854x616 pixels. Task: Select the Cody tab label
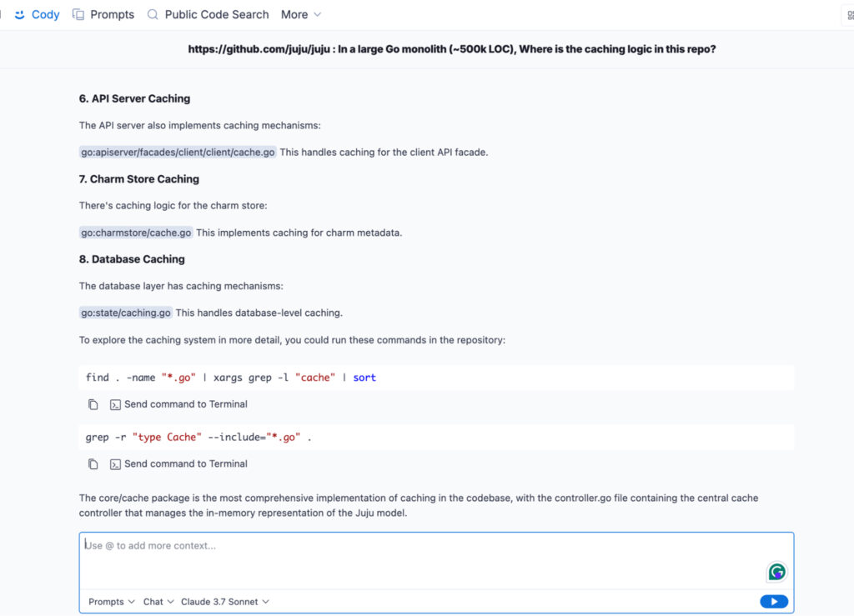pos(46,14)
